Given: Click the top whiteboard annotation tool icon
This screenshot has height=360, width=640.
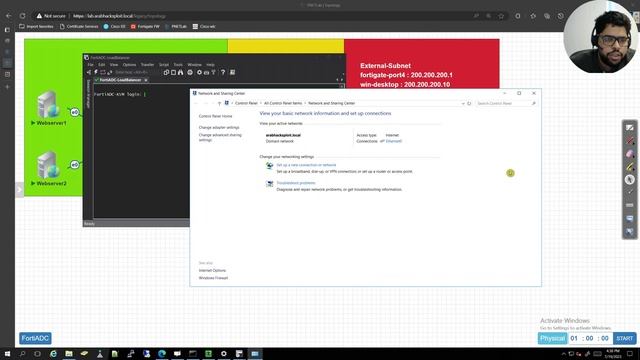Looking at the screenshot, I should (630, 128).
